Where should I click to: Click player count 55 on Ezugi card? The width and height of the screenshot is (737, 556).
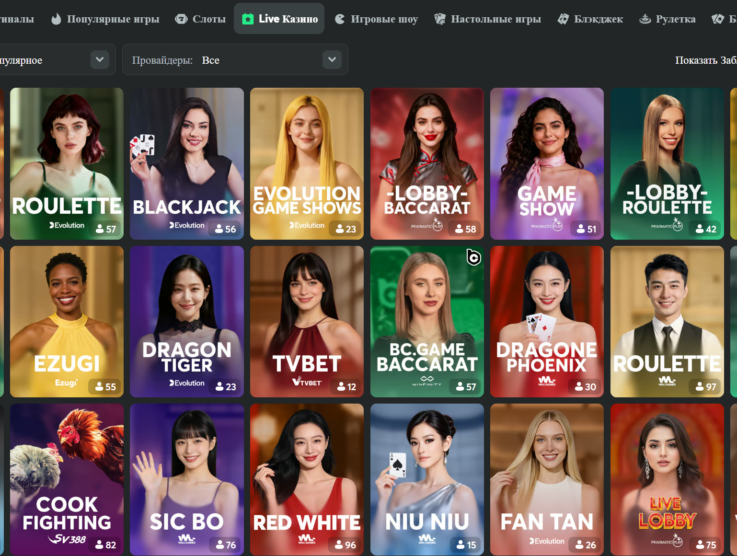click(x=106, y=387)
